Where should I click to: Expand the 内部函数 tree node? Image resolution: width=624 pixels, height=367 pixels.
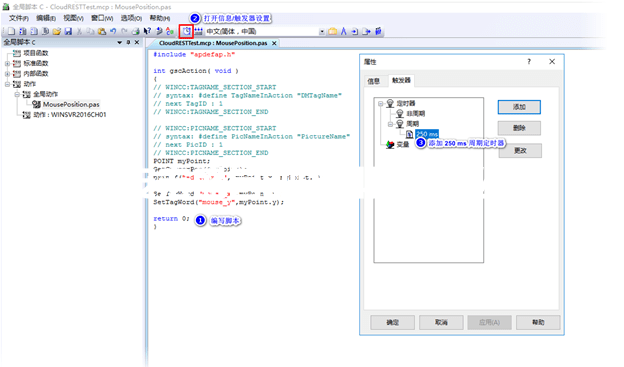click(x=7, y=74)
